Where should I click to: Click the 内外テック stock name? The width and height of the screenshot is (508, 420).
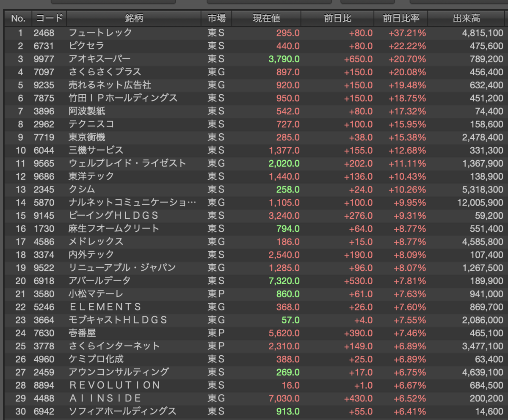[x=91, y=255]
